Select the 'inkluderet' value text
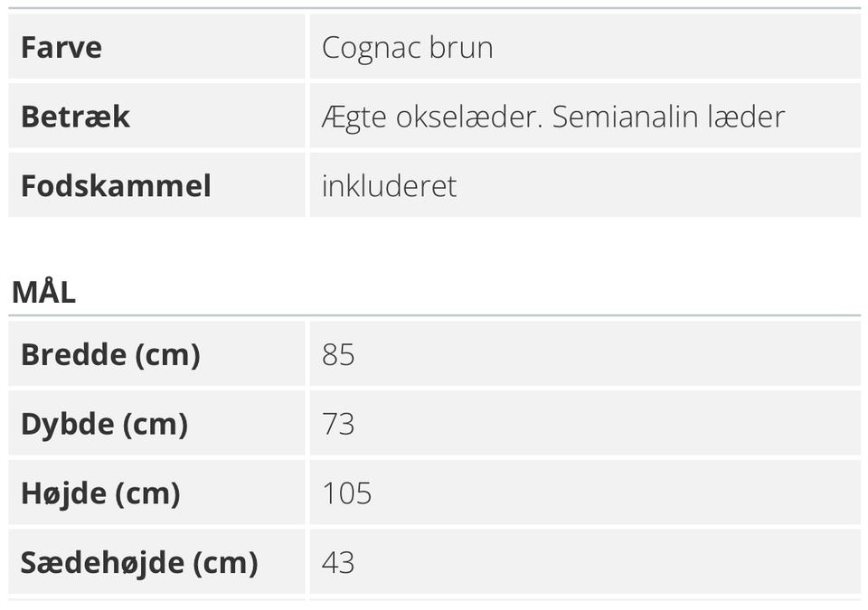The image size is (868, 610). [389, 186]
